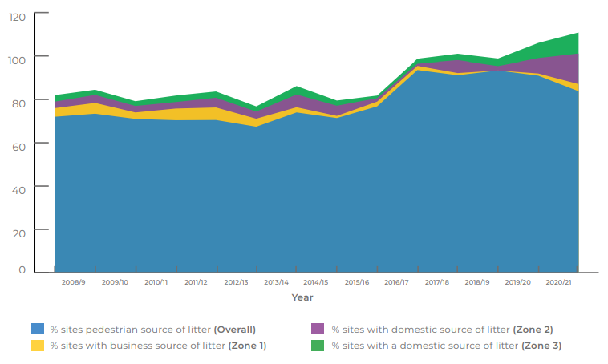Screen dimensions: 608x364
Task: Click the yellow business source legend swatch
Action: pyautogui.click(x=38, y=345)
